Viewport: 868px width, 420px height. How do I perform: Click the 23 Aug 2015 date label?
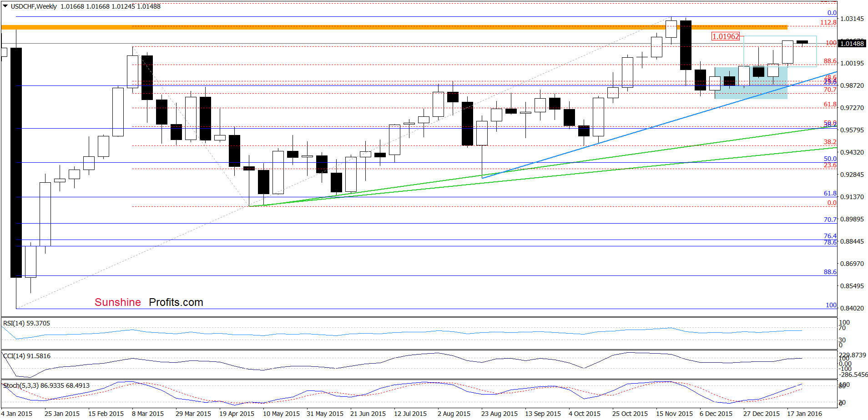500,414
